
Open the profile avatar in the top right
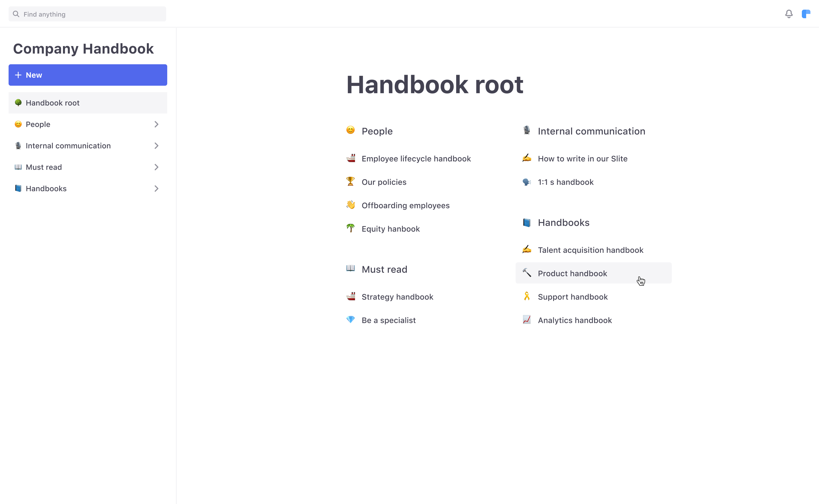pos(806,14)
